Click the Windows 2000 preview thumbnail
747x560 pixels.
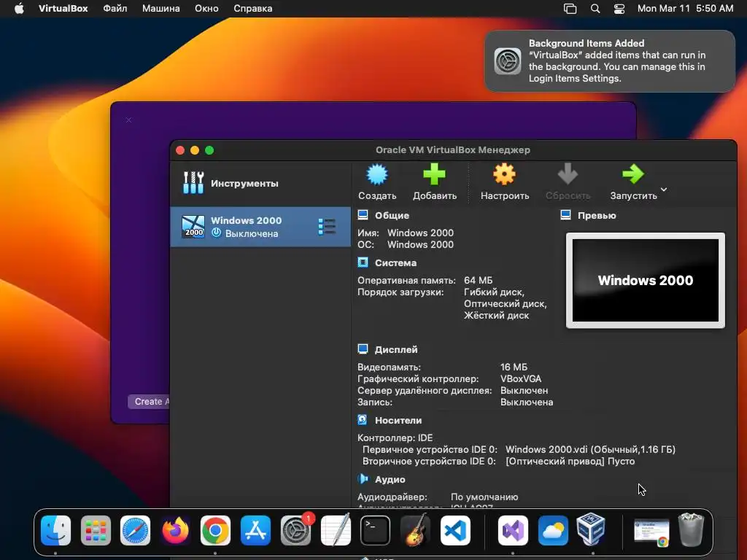pos(645,281)
